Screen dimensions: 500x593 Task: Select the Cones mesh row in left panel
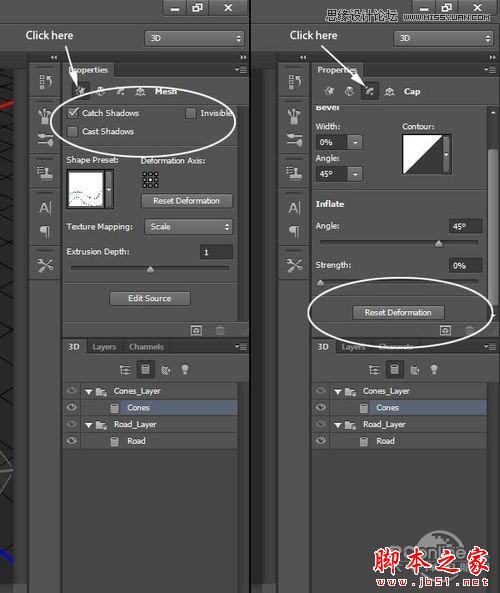tap(151, 407)
